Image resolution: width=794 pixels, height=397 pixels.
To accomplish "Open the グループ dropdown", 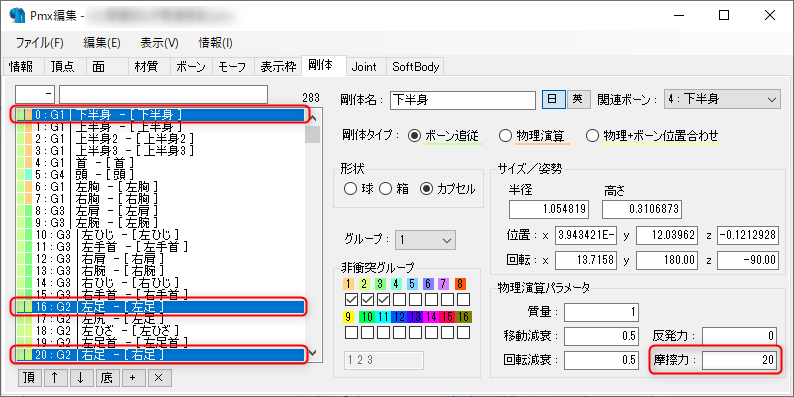I will tap(425, 240).
